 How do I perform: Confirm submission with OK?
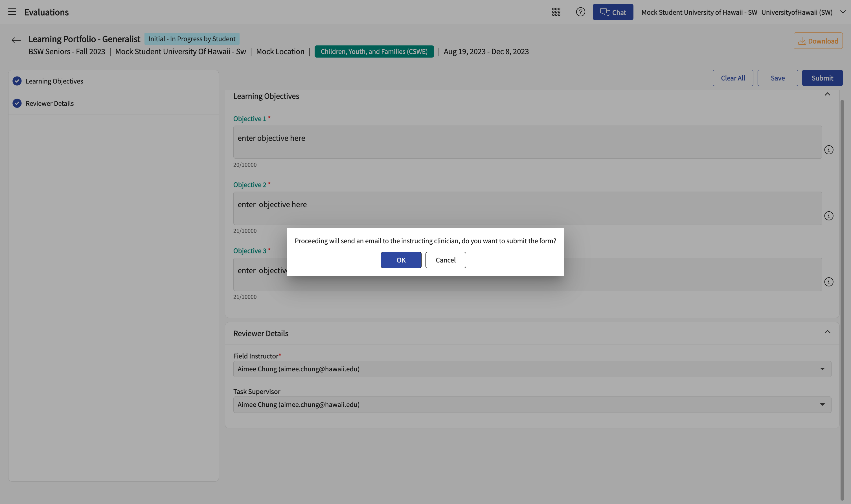pyautogui.click(x=401, y=260)
